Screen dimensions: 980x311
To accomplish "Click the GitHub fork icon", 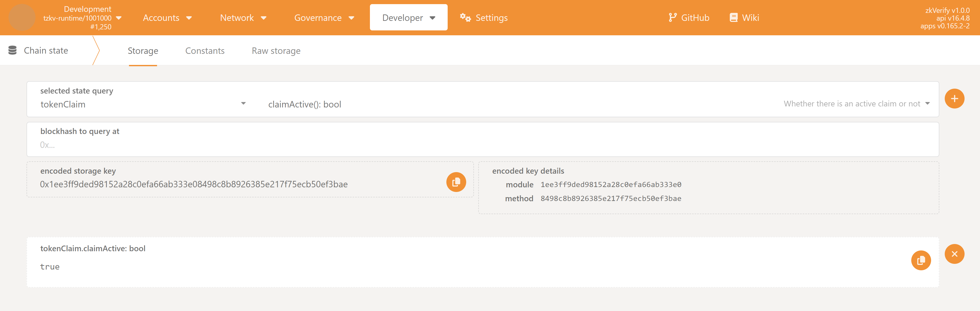I will pos(672,18).
